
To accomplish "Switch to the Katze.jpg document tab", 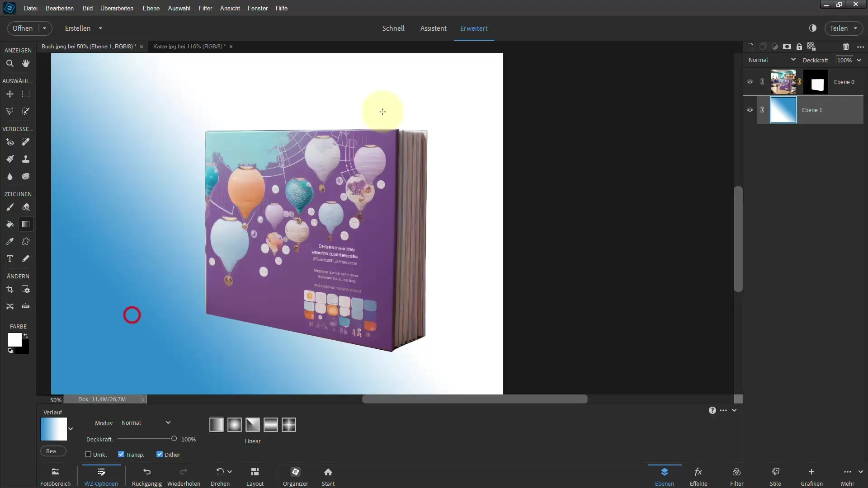I will click(189, 47).
